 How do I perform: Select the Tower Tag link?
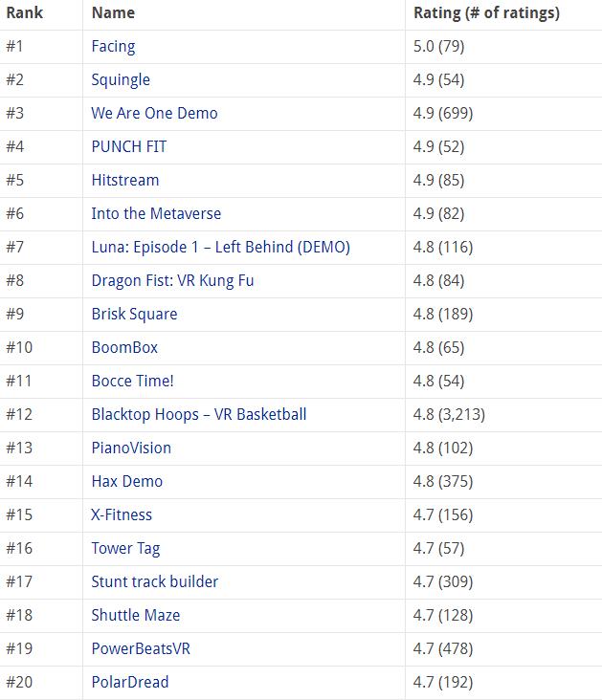[x=125, y=548]
